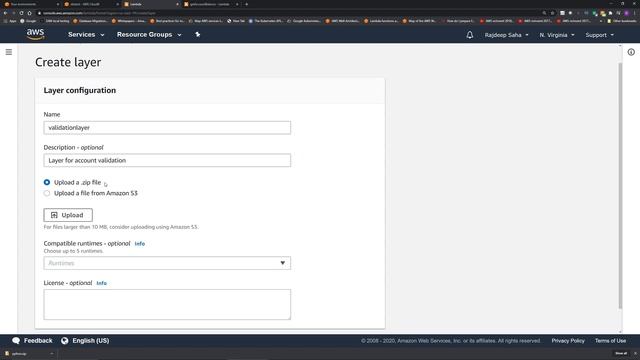The image size is (640, 360).
Task: Open the Resource Groups menu
Action: [149, 35]
